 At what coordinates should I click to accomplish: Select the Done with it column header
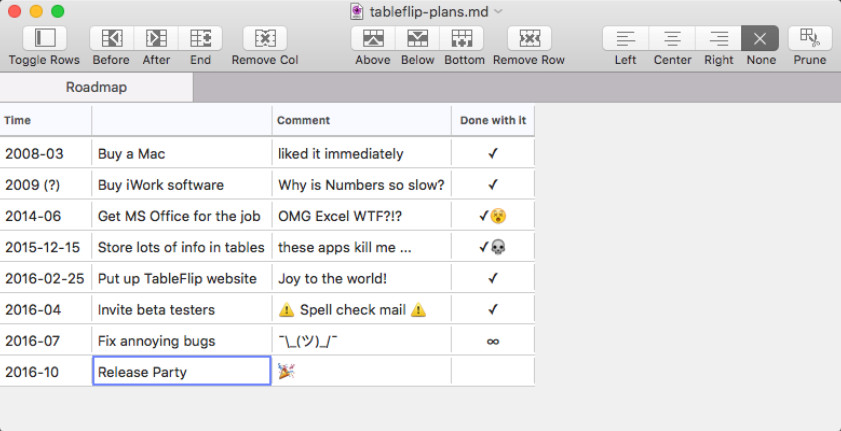[x=493, y=120]
